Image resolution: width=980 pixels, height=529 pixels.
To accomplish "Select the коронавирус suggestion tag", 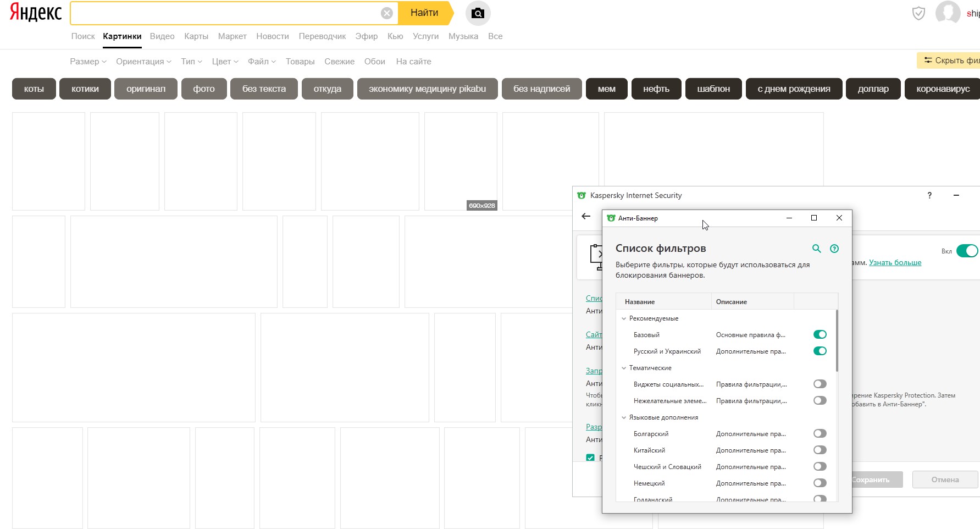I will click(x=942, y=89).
